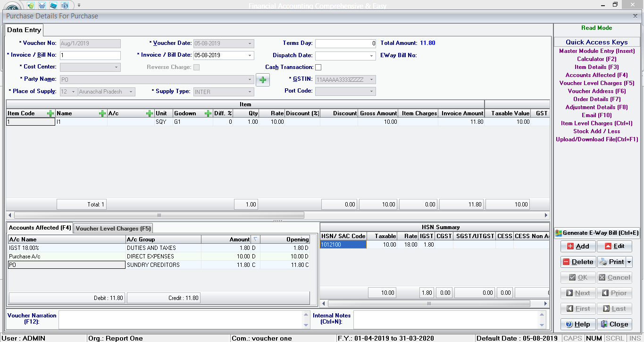Open the Port Code dropdown
Viewport: 644px width, 342px height.
371,91
